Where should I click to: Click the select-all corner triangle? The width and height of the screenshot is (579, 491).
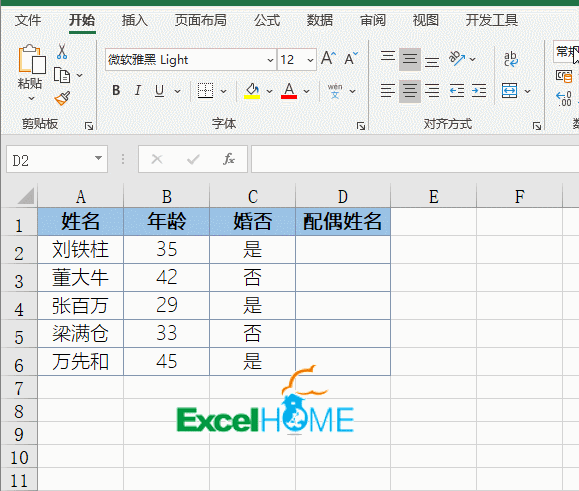25,196
